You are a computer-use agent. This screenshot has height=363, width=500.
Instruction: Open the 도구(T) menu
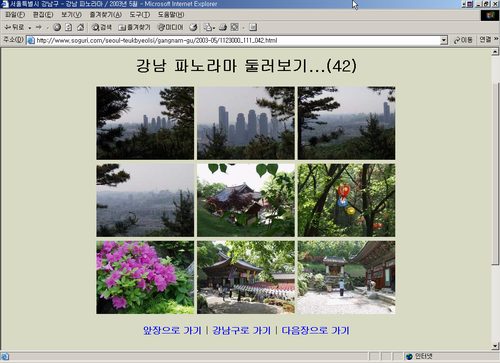click(140, 15)
